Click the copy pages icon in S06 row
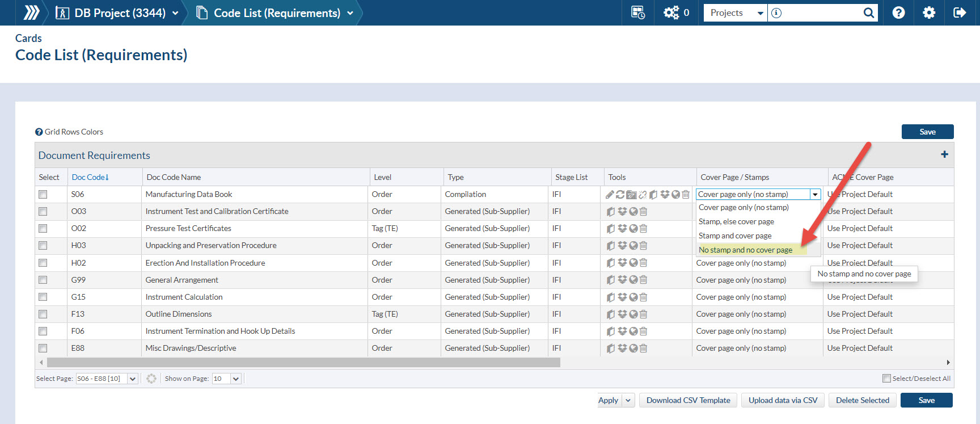The width and height of the screenshot is (980, 424). 653,194
